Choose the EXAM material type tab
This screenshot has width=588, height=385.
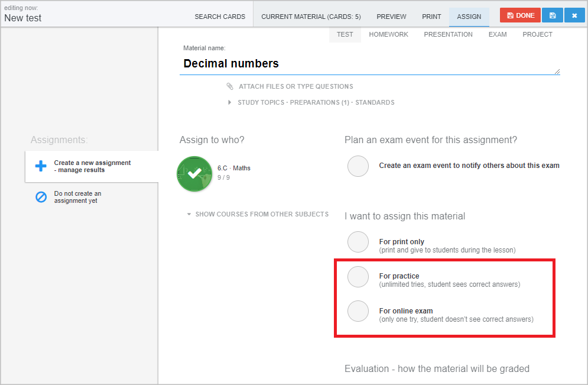498,34
